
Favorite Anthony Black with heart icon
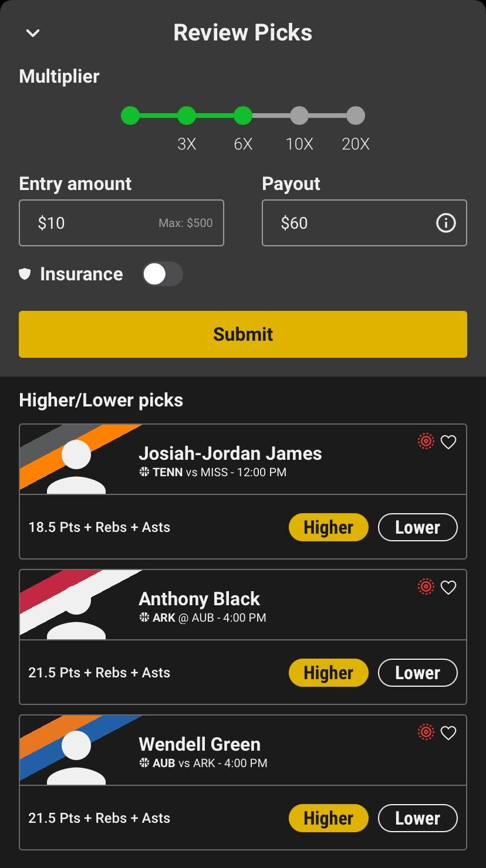pyautogui.click(x=448, y=588)
